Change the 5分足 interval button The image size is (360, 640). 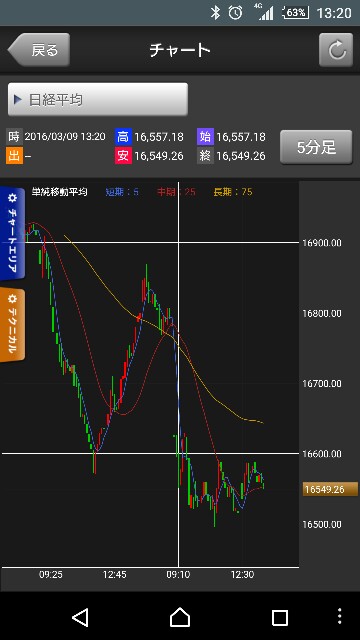(x=316, y=147)
